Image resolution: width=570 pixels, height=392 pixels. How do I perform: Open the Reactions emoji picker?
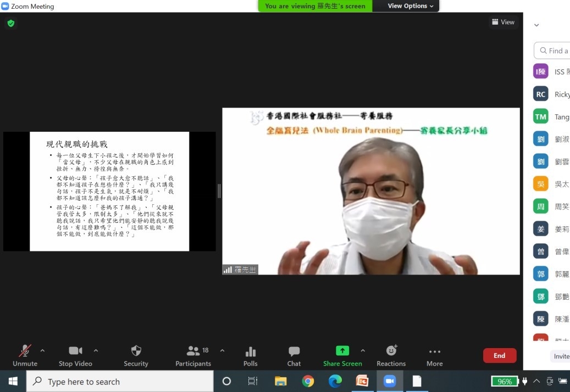point(391,351)
